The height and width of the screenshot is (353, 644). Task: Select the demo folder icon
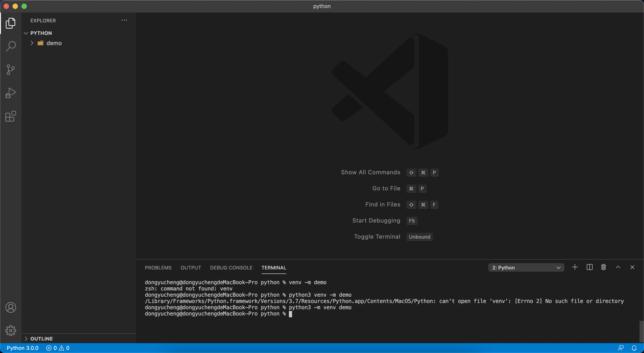40,43
